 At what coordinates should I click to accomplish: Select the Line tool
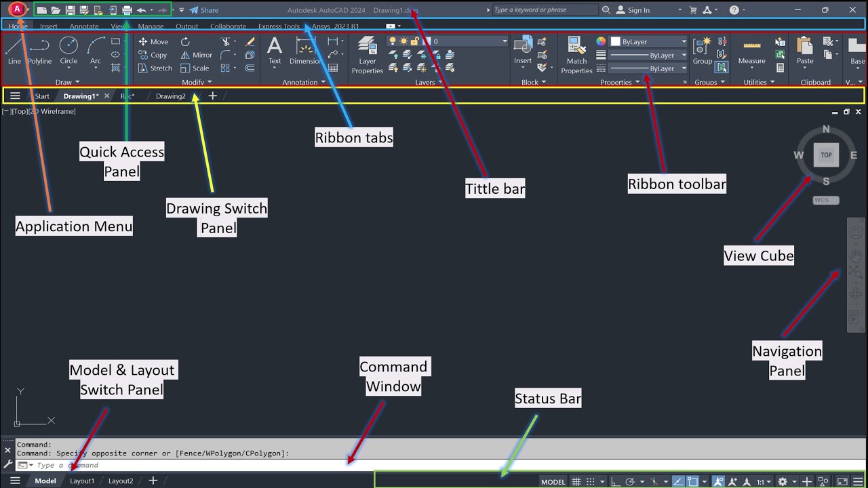pyautogui.click(x=14, y=52)
